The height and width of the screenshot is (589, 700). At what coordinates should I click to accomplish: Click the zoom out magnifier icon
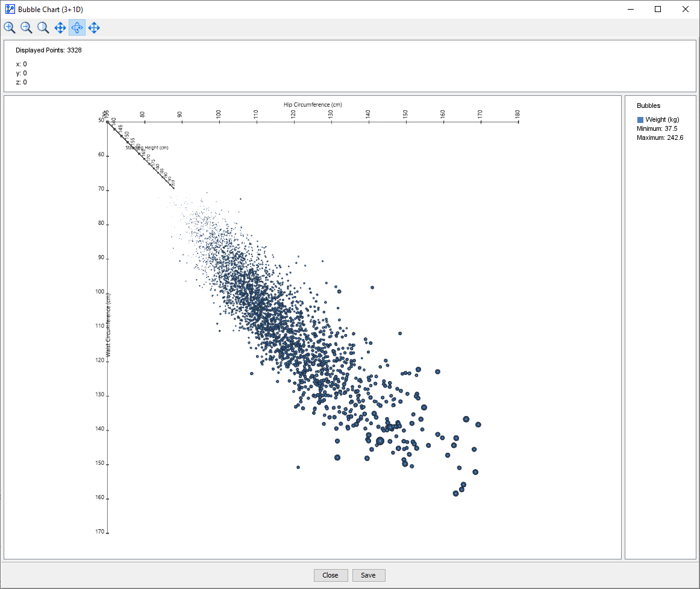27,28
